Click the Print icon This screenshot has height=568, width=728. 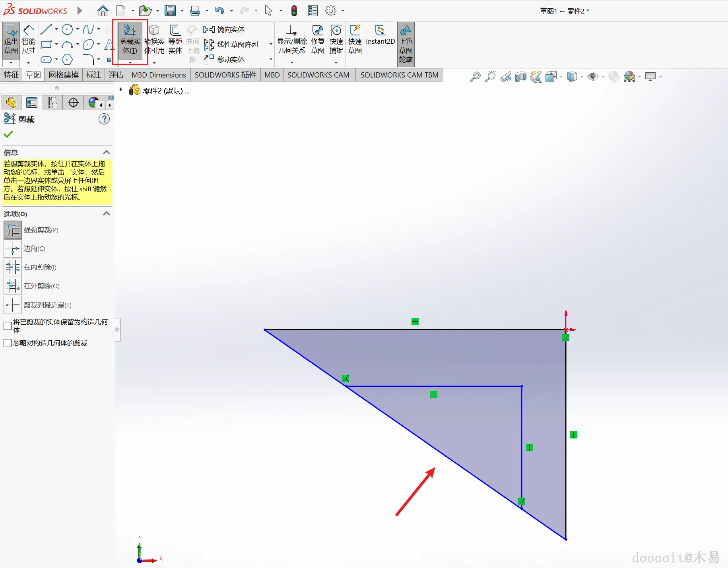click(x=194, y=11)
